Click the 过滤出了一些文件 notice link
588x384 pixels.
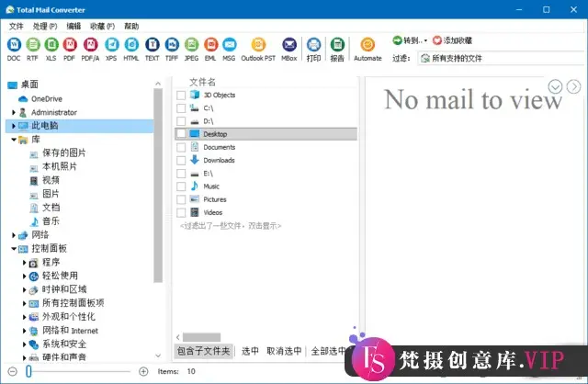click(x=231, y=226)
